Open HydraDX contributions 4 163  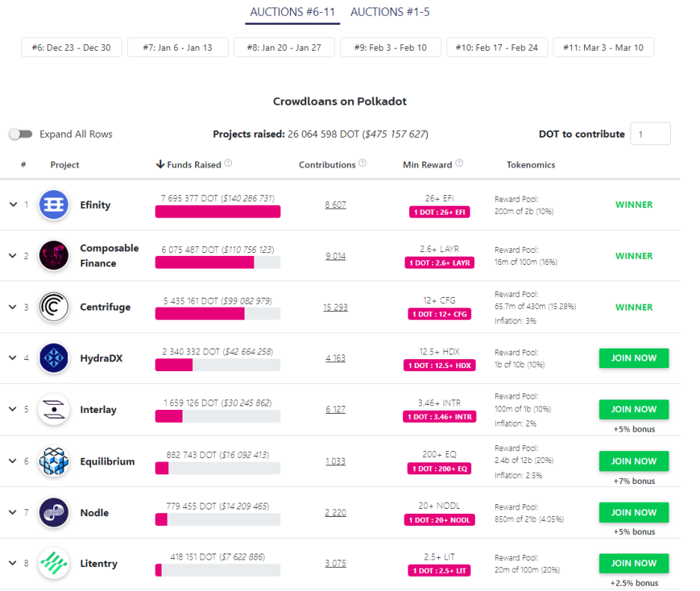[335, 358]
